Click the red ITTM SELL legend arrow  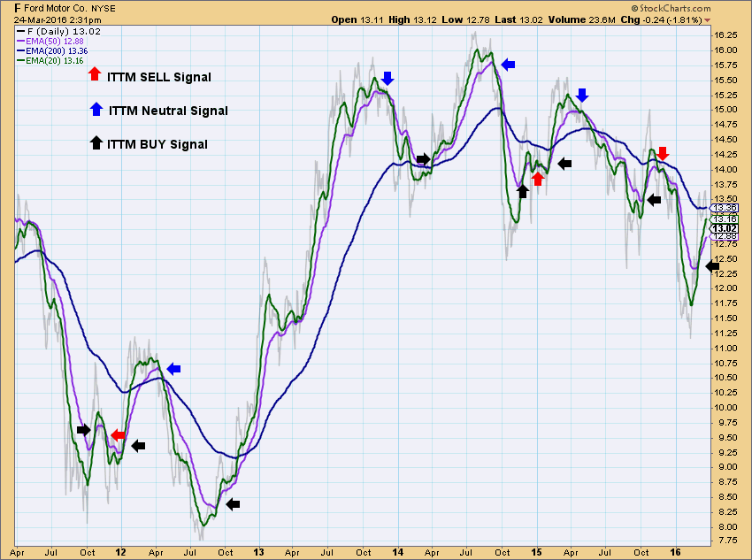point(95,73)
